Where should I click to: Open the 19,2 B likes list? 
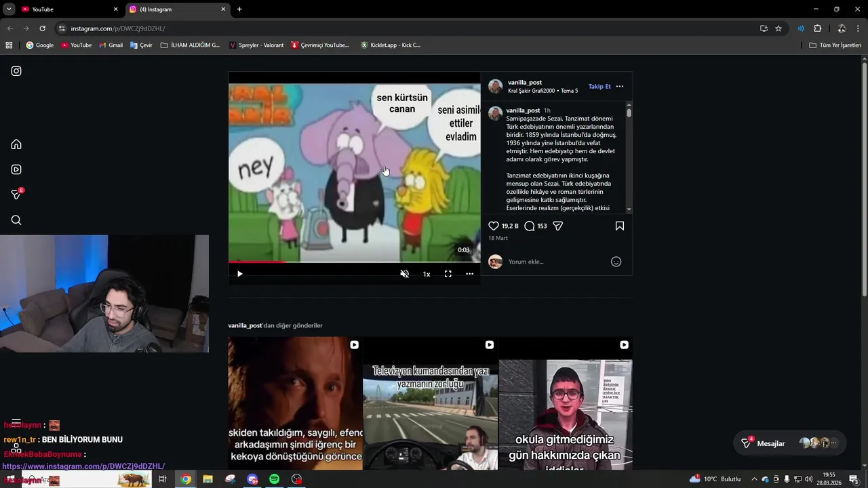pos(510,226)
